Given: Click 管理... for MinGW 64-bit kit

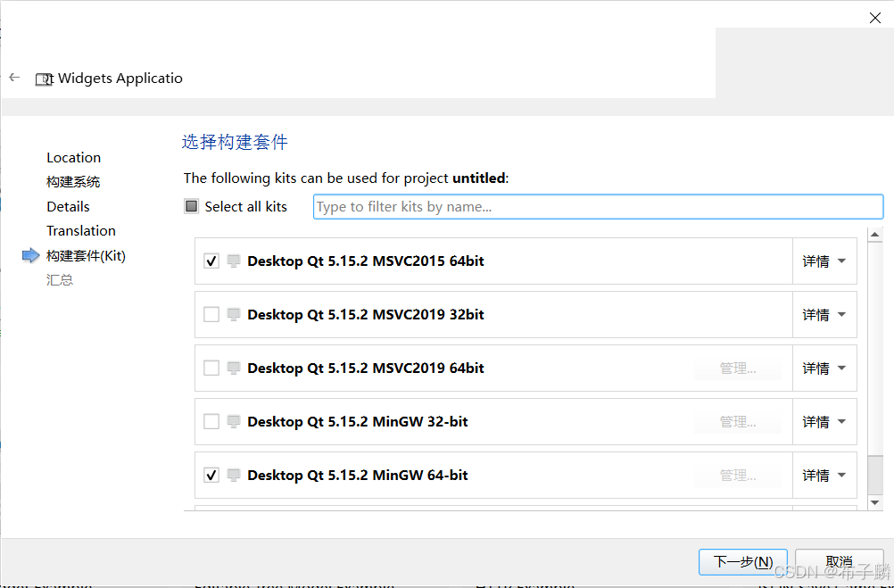Looking at the screenshot, I should (738, 475).
